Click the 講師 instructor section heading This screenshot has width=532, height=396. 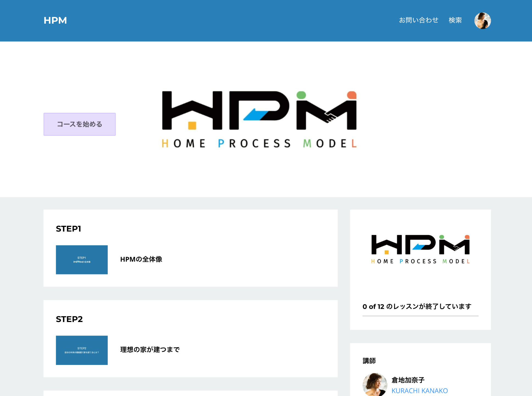click(369, 361)
